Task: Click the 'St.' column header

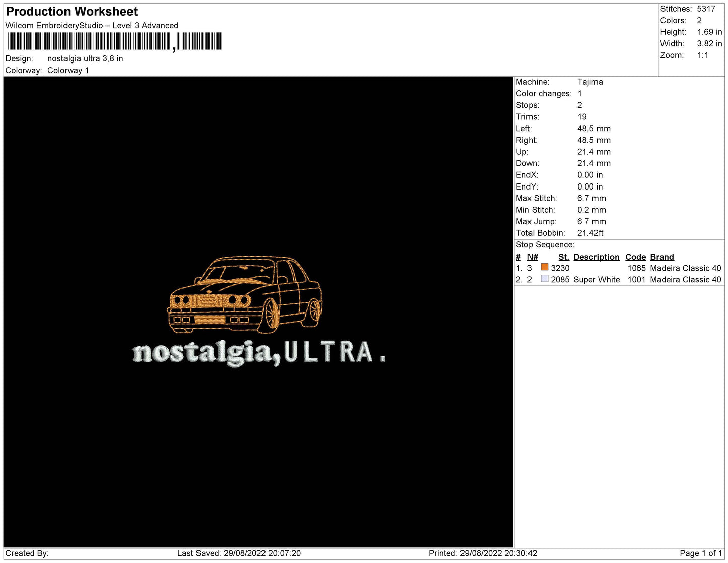Action: [x=564, y=257]
